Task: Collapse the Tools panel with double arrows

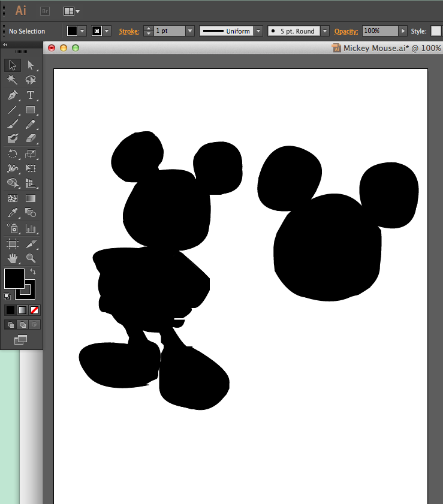Action: pyautogui.click(x=5, y=45)
